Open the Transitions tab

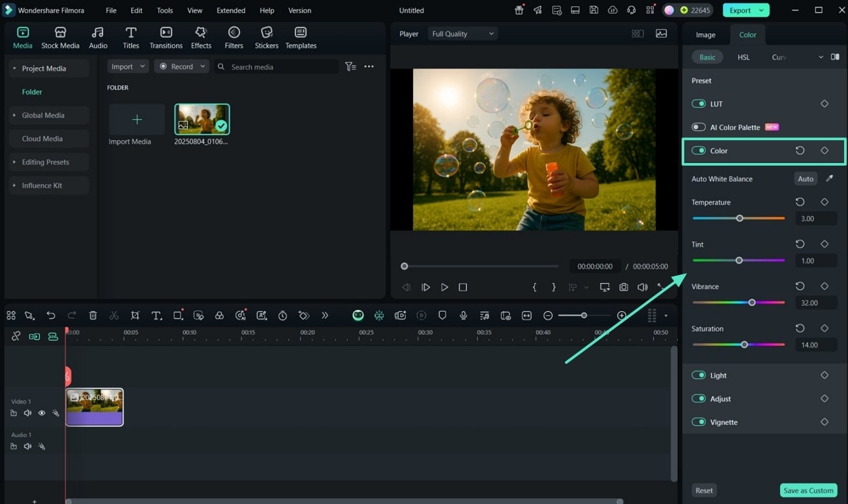point(166,38)
